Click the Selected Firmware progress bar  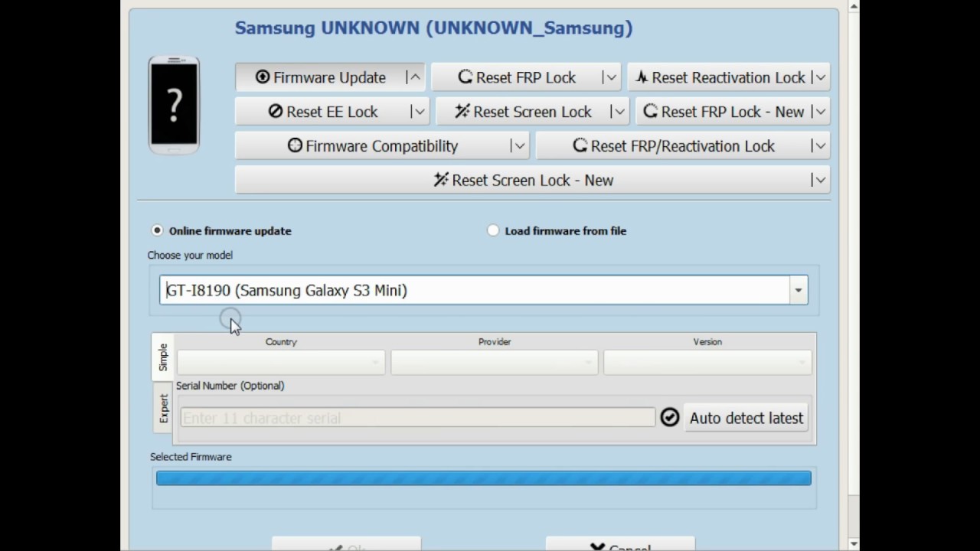(484, 478)
